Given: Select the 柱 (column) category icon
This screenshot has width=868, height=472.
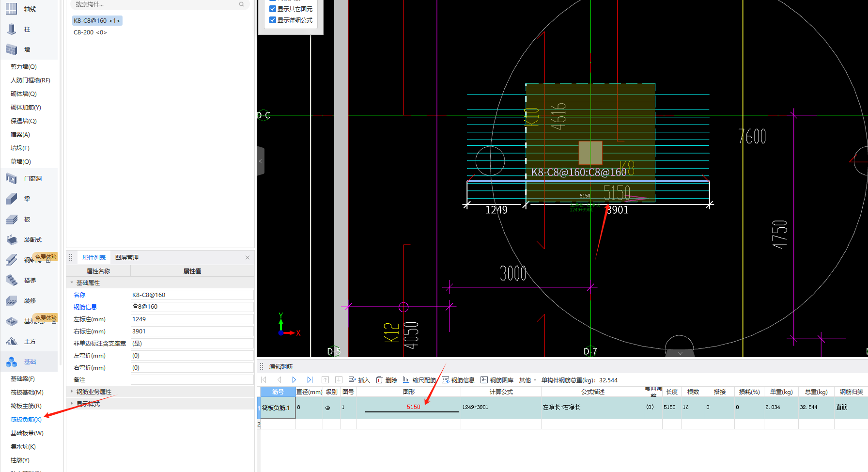Looking at the screenshot, I should 12,30.
